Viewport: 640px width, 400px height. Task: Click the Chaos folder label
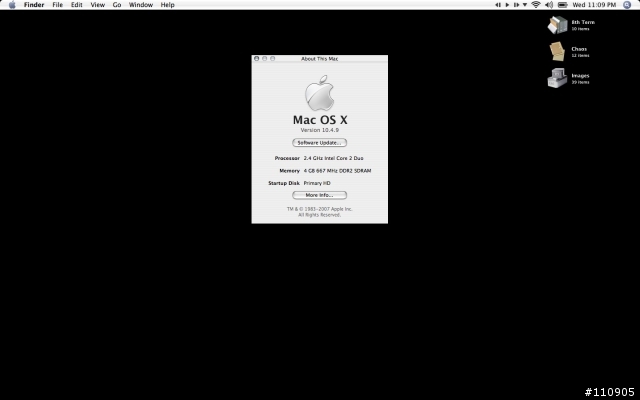click(579, 49)
